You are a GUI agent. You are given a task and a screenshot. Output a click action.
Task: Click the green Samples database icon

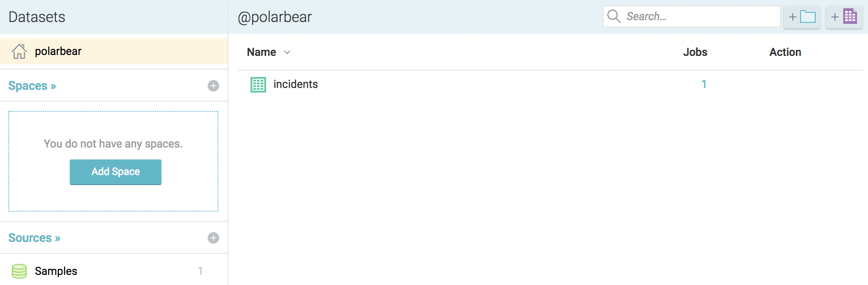(19, 271)
